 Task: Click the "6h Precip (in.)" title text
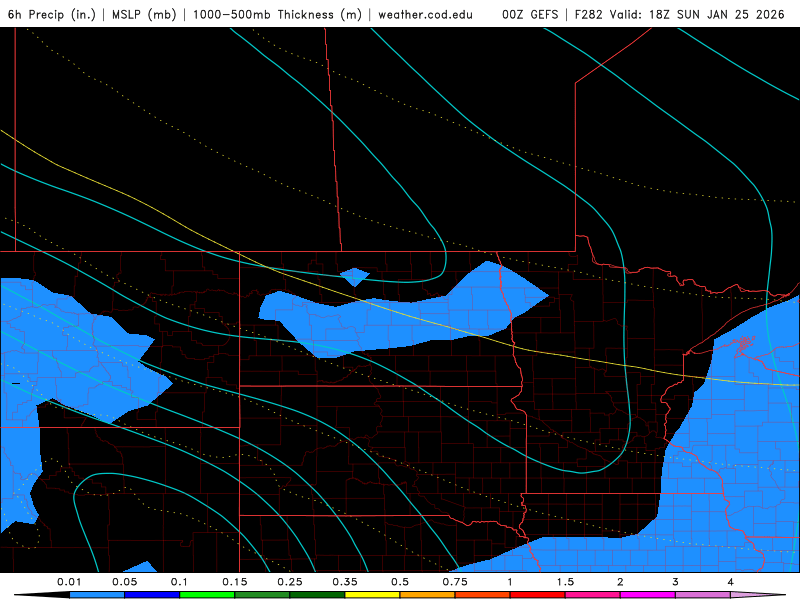[52, 14]
